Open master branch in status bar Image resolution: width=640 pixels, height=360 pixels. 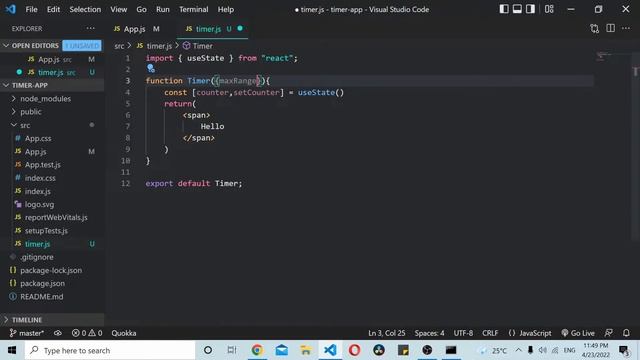tap(27, 333)
